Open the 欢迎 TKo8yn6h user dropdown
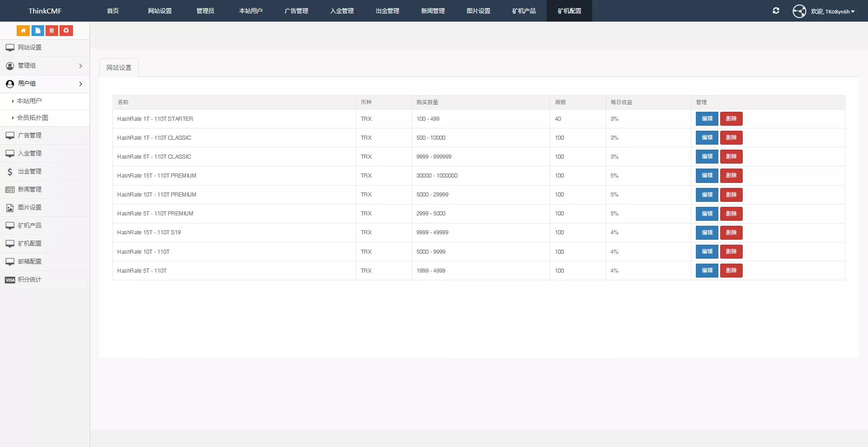This screenshot has width=868, height=447. [x=832, y=12]
